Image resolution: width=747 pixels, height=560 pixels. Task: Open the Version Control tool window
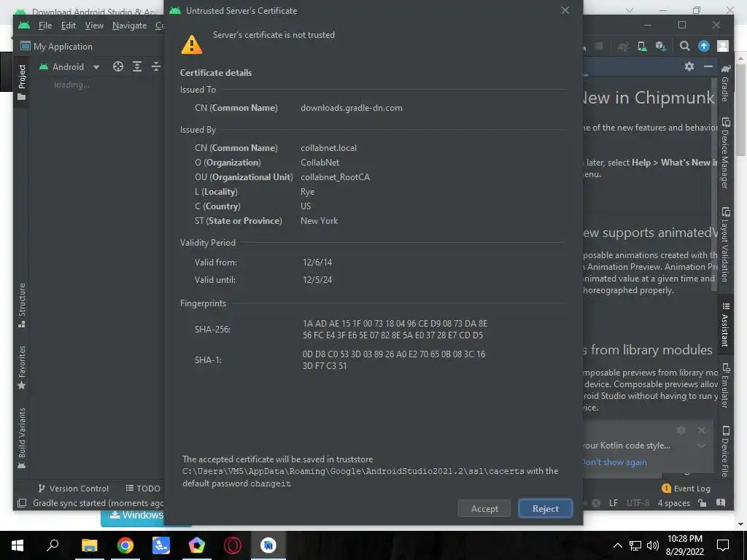74,489
